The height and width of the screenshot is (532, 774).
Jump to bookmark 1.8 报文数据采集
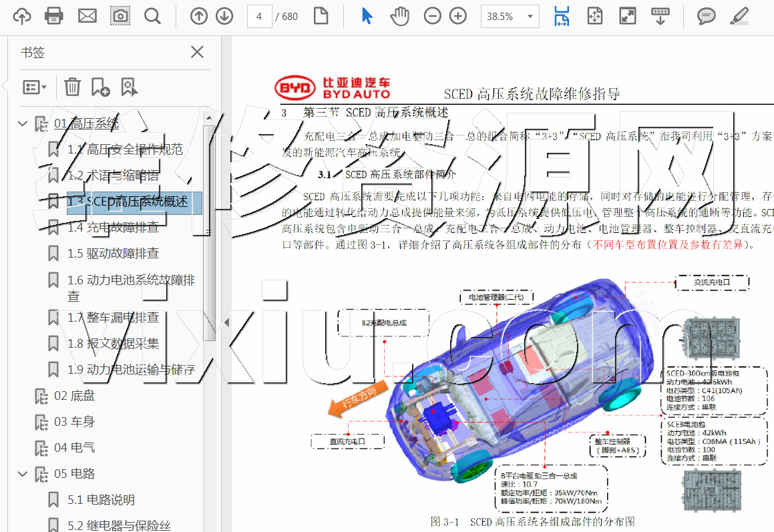coord(113,344)
